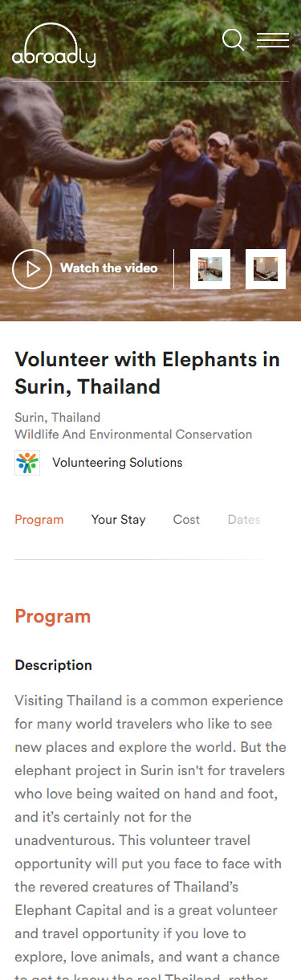Click the orange Program section heading
The width and height of the screenshot is (301, 980).
point(53,617)
